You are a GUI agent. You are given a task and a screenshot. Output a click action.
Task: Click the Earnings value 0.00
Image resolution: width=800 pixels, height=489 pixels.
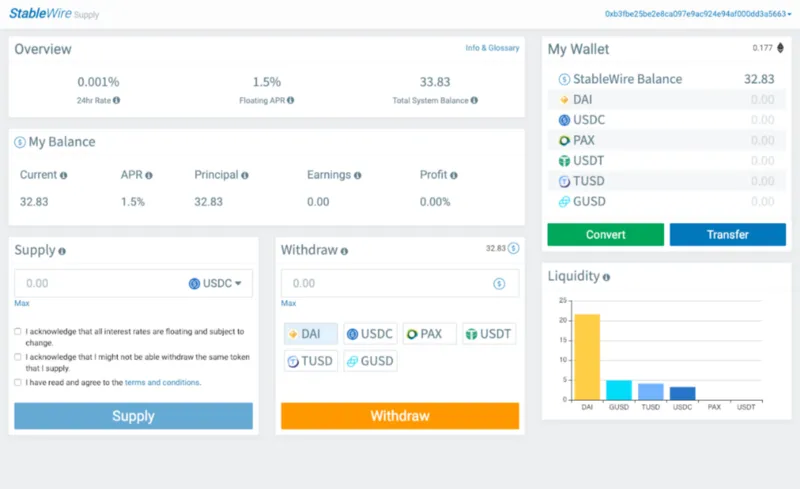[x=318, y=202]
